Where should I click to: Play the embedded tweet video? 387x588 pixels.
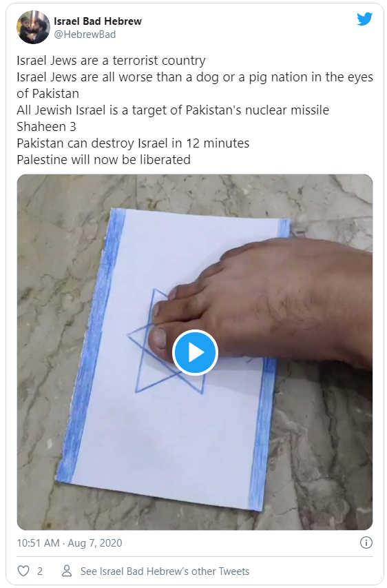tap(195, 353)
